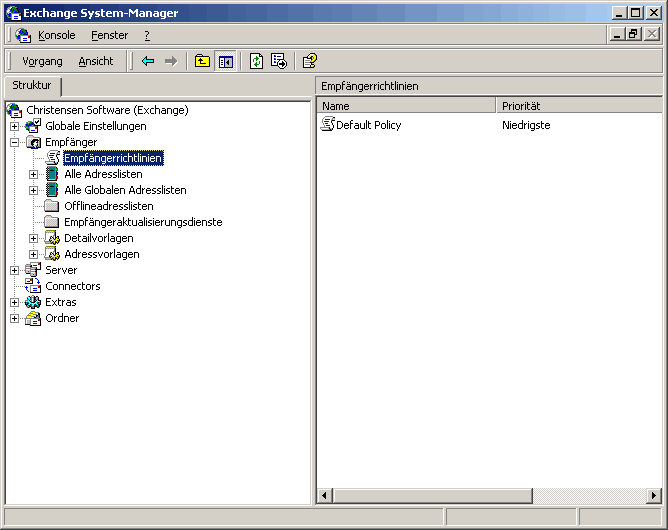Toggle show/hide console tree icon

coord(225,61)
